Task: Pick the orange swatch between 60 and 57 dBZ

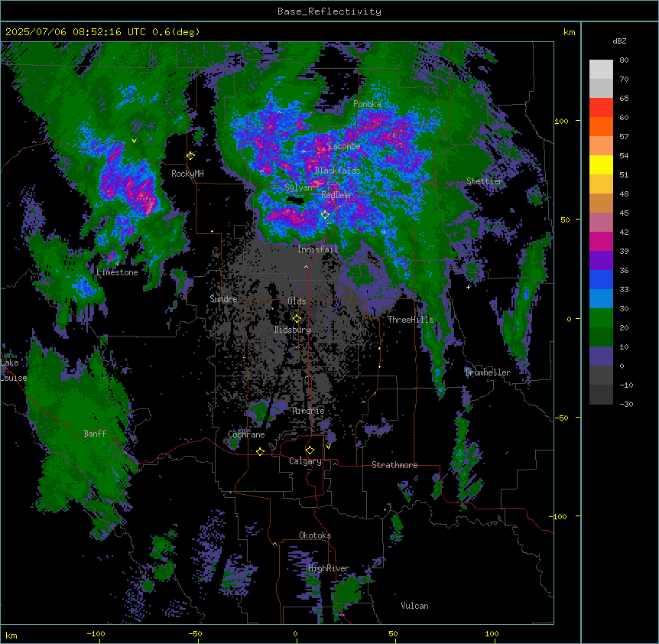Action: point(601,126)
